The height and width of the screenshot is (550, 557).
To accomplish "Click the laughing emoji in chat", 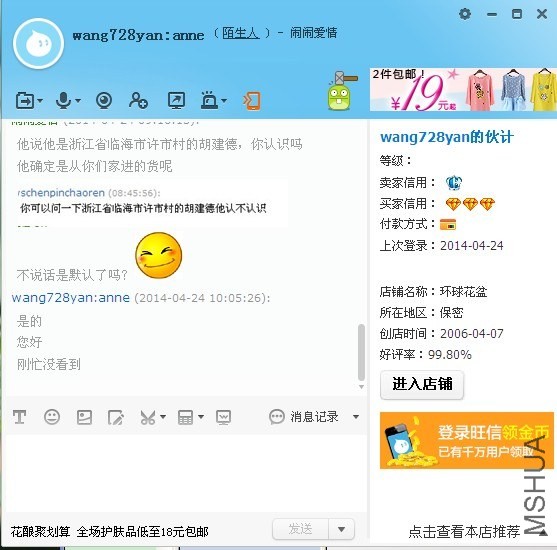I will pos(159,255).
